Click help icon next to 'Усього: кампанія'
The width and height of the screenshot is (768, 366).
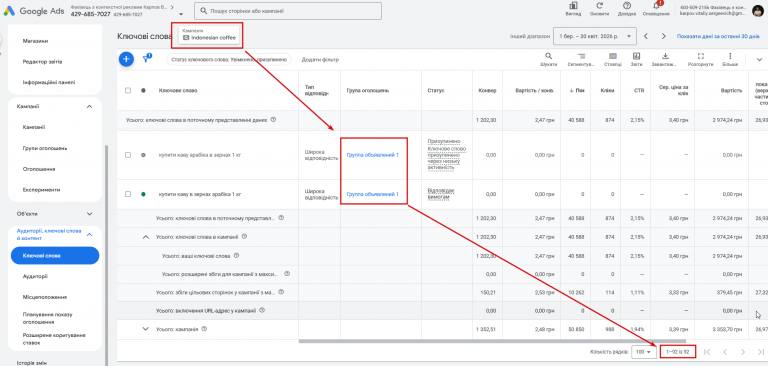pyautogui.click(x=204, y=329)
